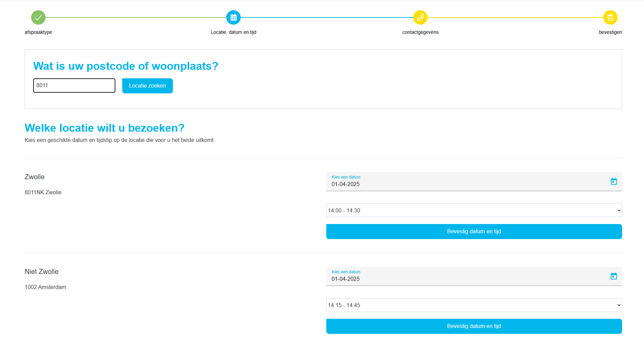This screenshot has width=644, height=341.
Task: Confirm date and time for Niet Zwolle location
Action: coord(474,326)
